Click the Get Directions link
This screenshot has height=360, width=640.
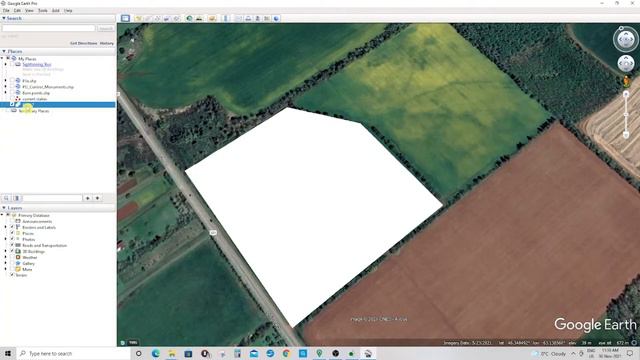click(x=84, y=43)
